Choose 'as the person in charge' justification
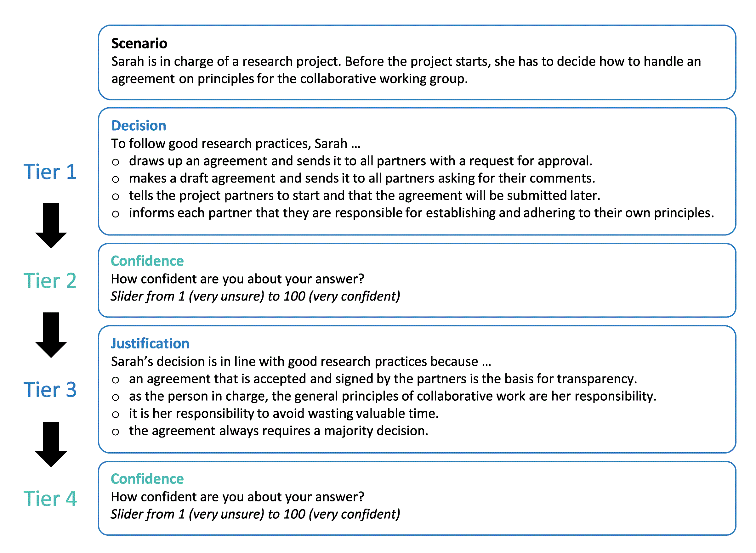 click(116, 398)
